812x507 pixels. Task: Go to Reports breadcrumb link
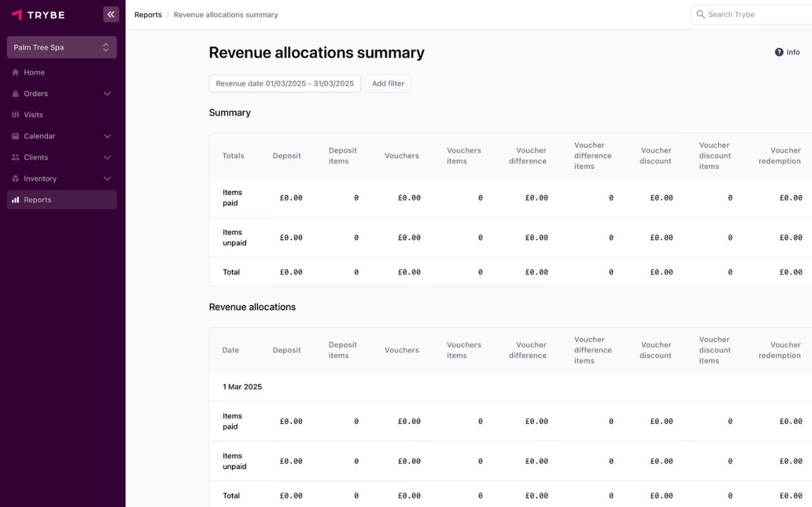click(x=148, y=15)
